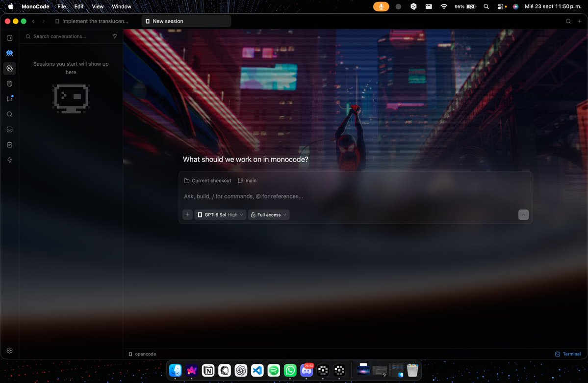The width and height of the screenshot is (588, 383).
Task: Open Wi-Fi menu bar icon
Action: pos(444,6)
